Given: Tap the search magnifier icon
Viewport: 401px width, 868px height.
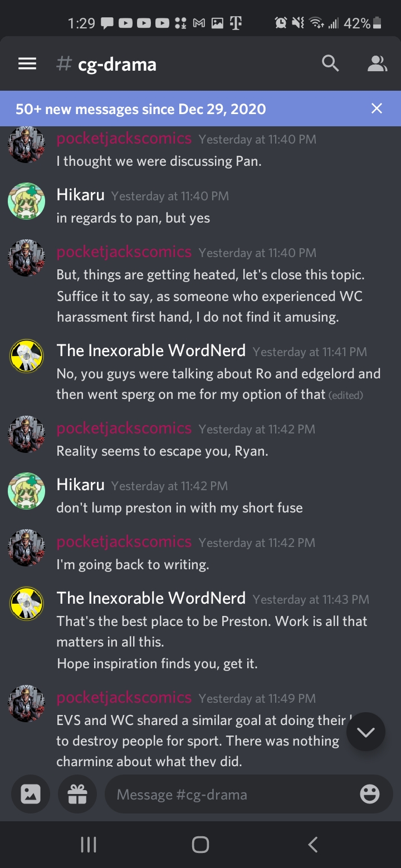Looking at the screenshot, I should pyautogui.click(x=330, y=64).
